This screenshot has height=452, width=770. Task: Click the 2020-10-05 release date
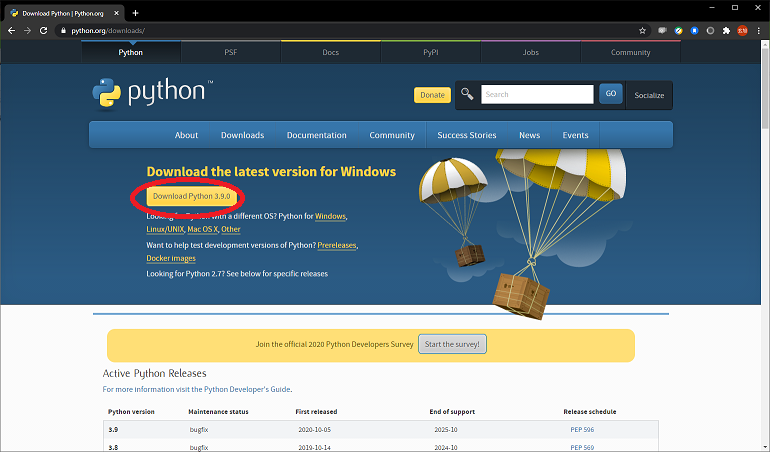click(x=315, y=429)
